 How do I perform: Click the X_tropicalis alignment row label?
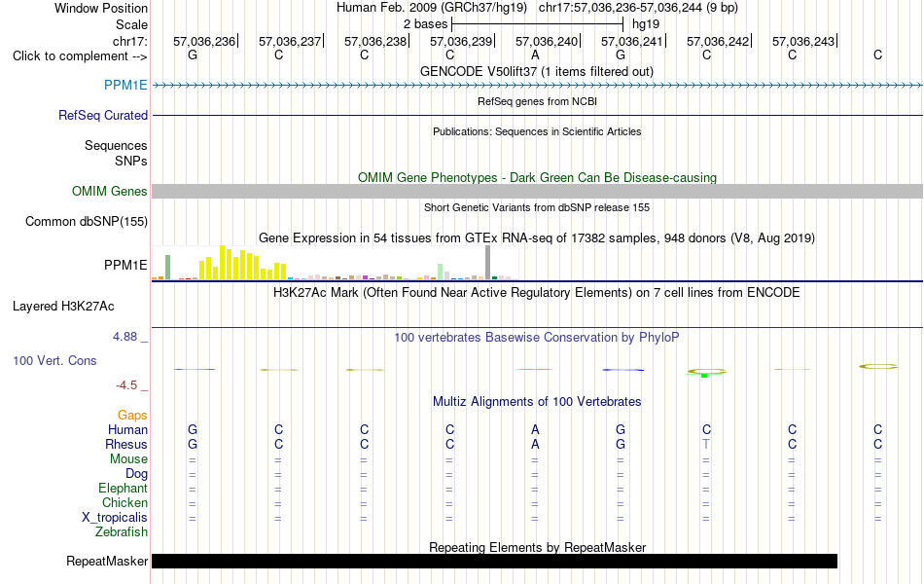click(115, 518)
